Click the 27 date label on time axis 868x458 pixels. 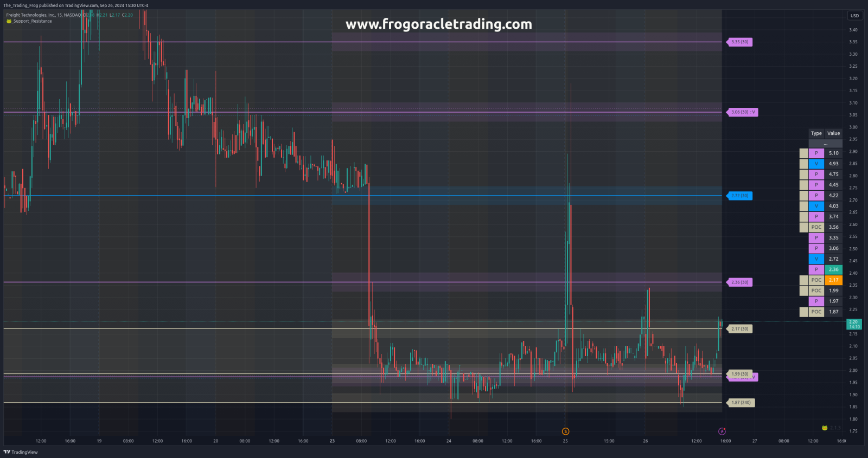click(755, 441)
